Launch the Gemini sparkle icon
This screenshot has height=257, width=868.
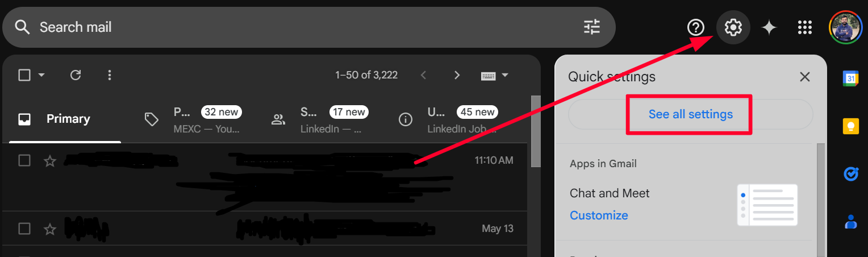[769, 27]
